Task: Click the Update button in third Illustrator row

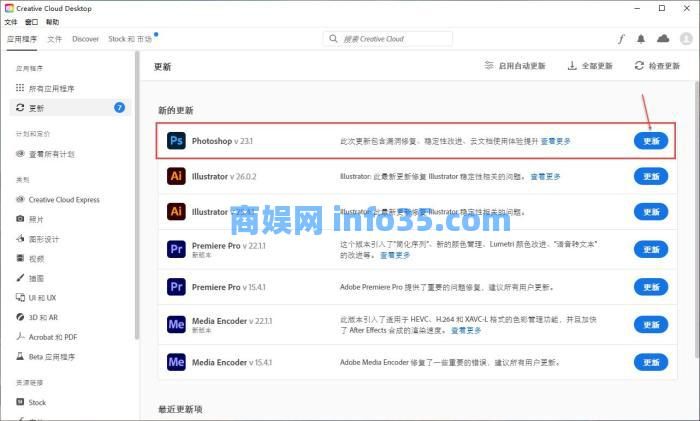Action: tap(651, 212)
